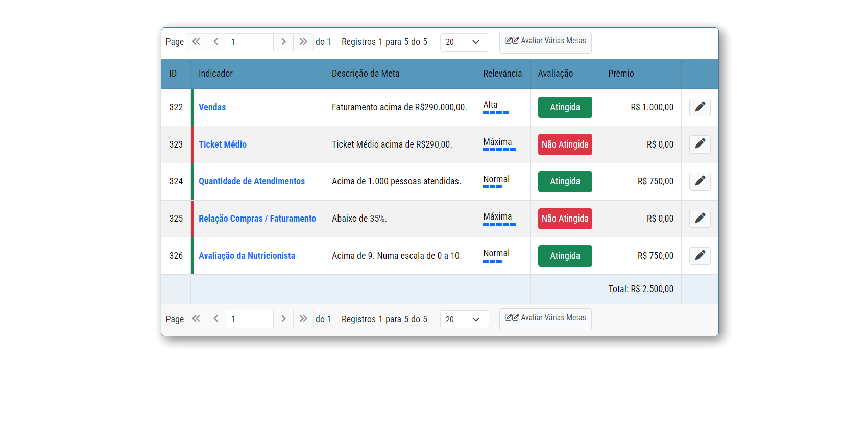This screenshot has height=434, width=868.
Task: Open the Vendas indicator link
Action: click(212, 107)
